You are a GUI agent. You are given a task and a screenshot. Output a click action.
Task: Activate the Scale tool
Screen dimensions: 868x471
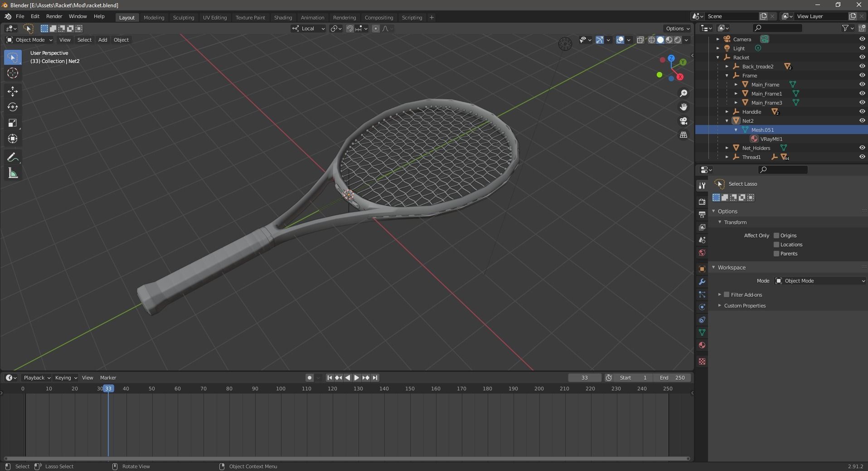click(x=13, y=123)
